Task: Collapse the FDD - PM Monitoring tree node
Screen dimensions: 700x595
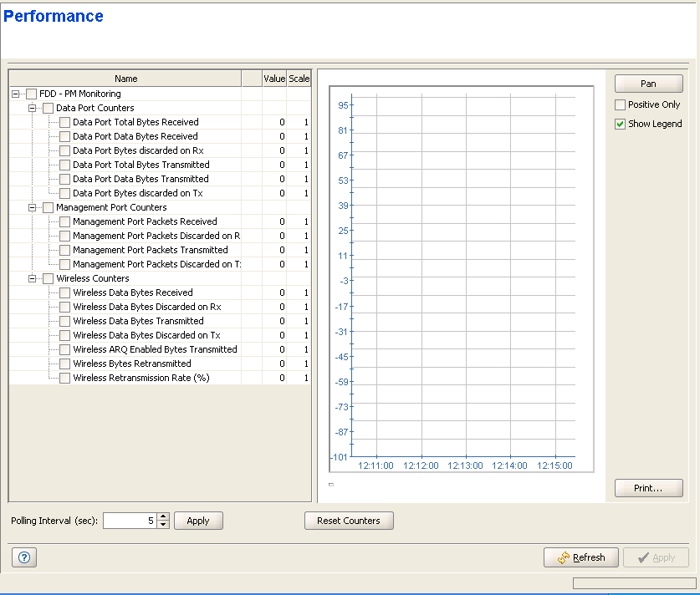Action: [x=16, y=94]
